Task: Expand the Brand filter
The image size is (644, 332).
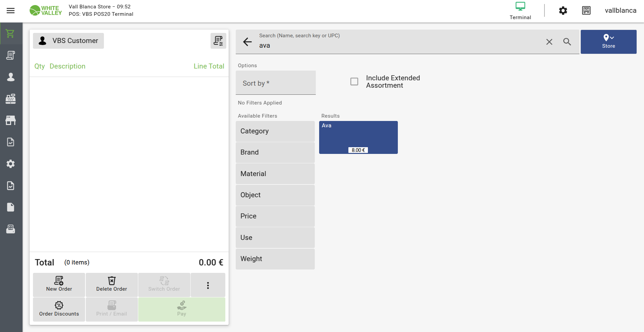Action: (275, 153)
